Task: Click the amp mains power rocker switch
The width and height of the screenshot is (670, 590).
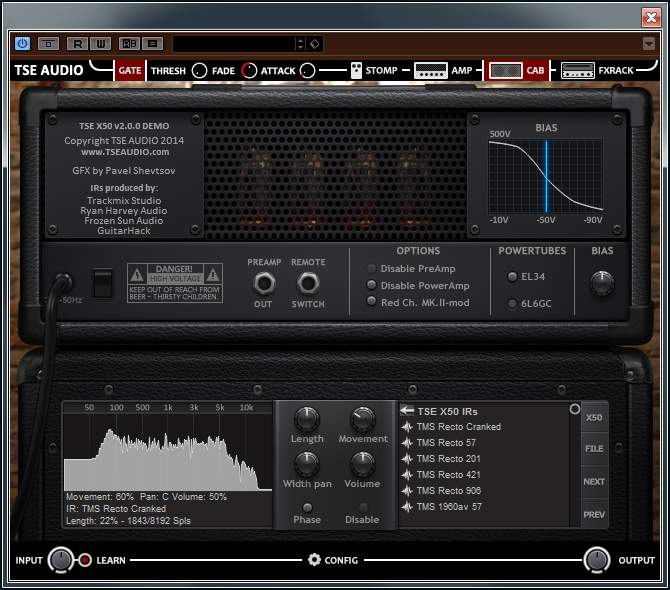Action: coord(102,284)
